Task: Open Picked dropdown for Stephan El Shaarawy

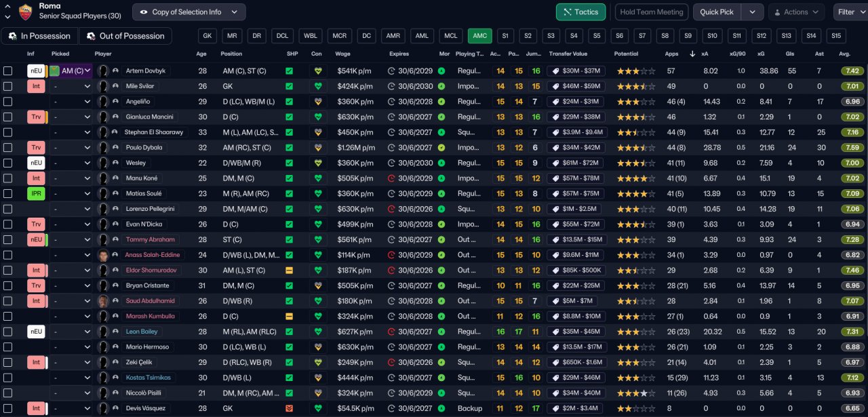Action: tap(71, 132)
